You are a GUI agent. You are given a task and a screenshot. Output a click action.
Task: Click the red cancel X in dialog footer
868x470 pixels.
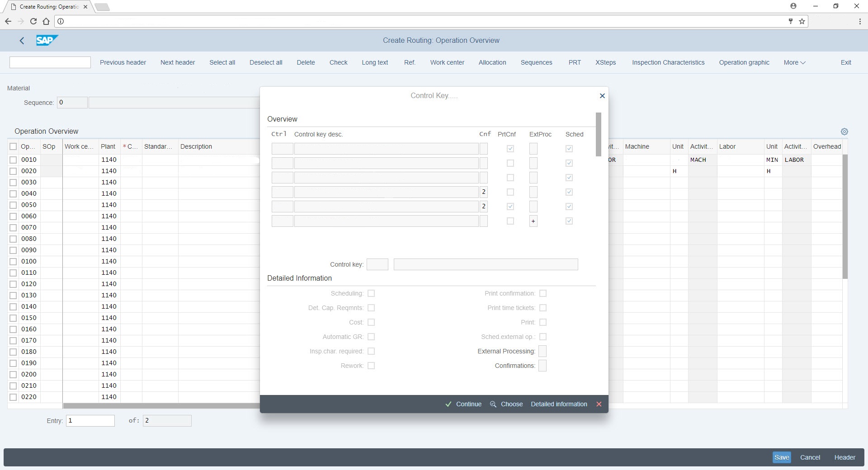point(599,404)
